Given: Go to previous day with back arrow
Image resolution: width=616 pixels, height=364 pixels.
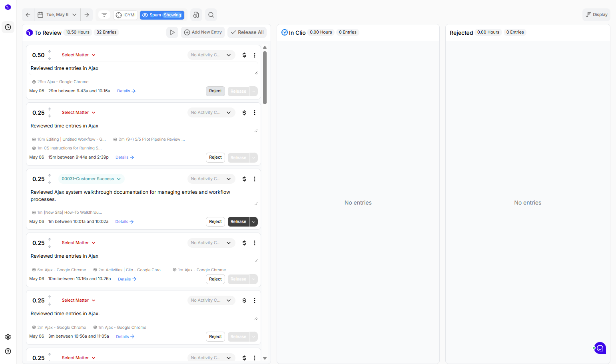Looking at the screenshot, I should pyautogui.click(x=28, y=15).
